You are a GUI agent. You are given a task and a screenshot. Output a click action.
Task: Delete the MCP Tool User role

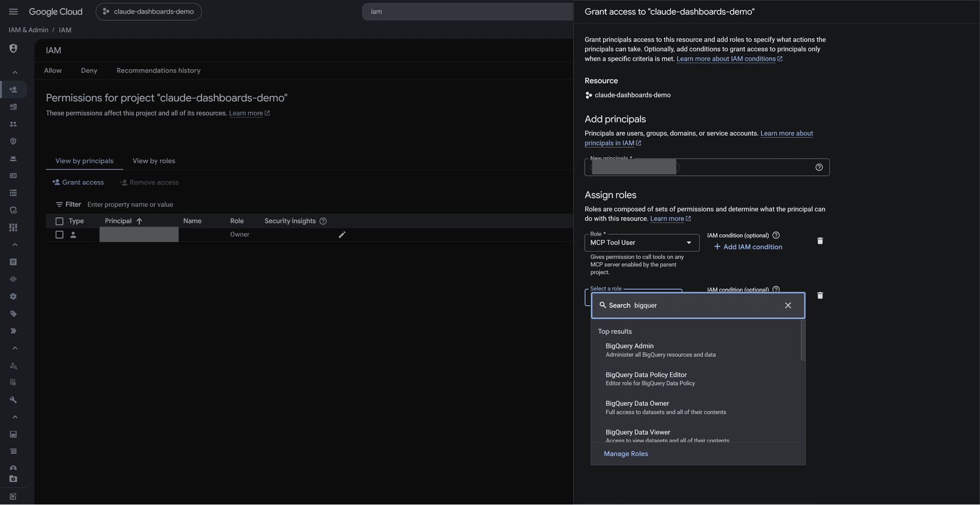(x=820, y=241)
